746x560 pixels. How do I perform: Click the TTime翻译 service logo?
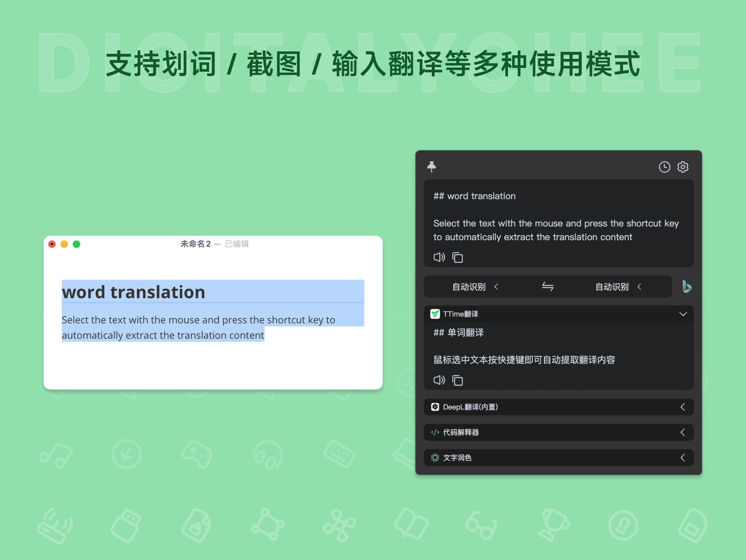[x=436, y=313]
